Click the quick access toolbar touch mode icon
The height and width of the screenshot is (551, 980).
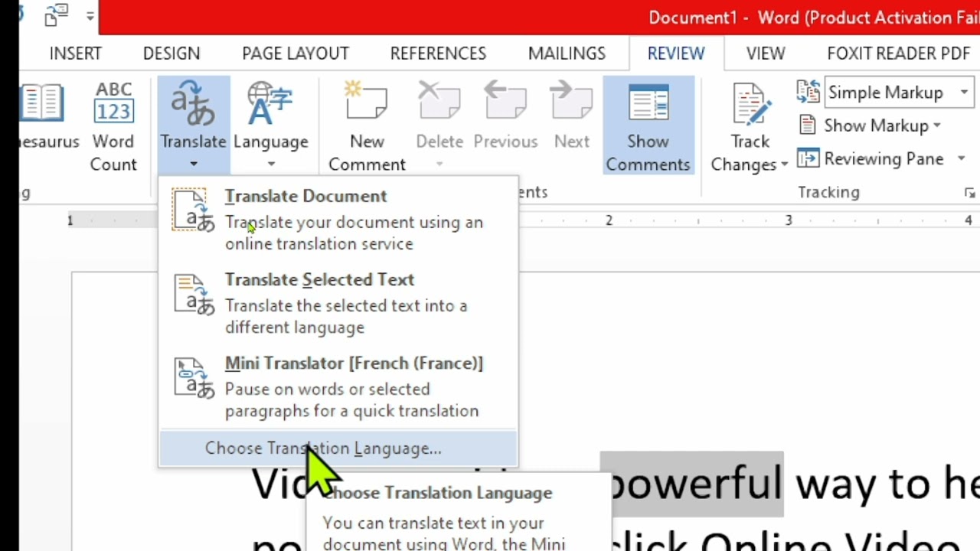pos(57,16)
